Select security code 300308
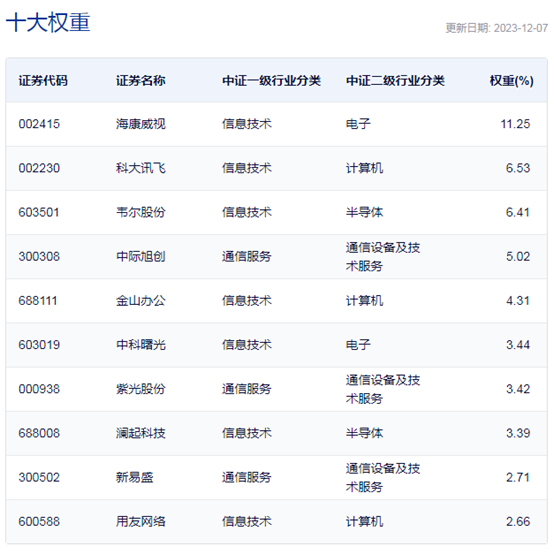 (x=39, y=257)
